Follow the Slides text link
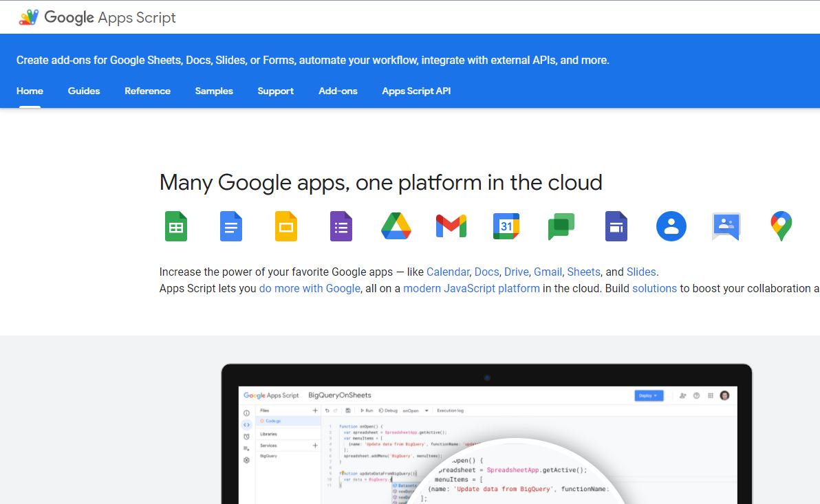The width and height of the screenshot is (820, 504). 641,272
